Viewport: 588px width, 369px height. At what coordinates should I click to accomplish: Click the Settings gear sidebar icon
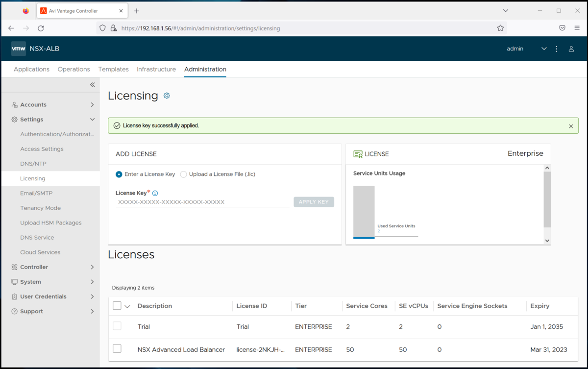point(14,120)
